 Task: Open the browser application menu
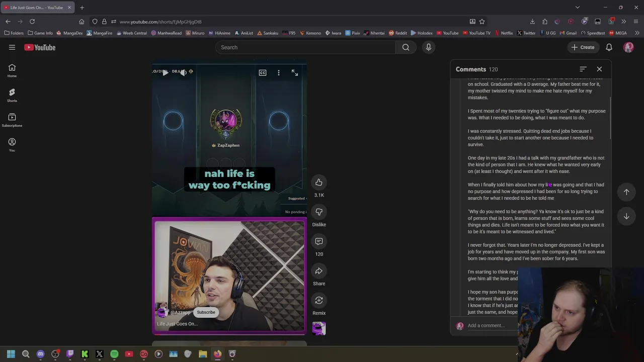coord(636,22)
